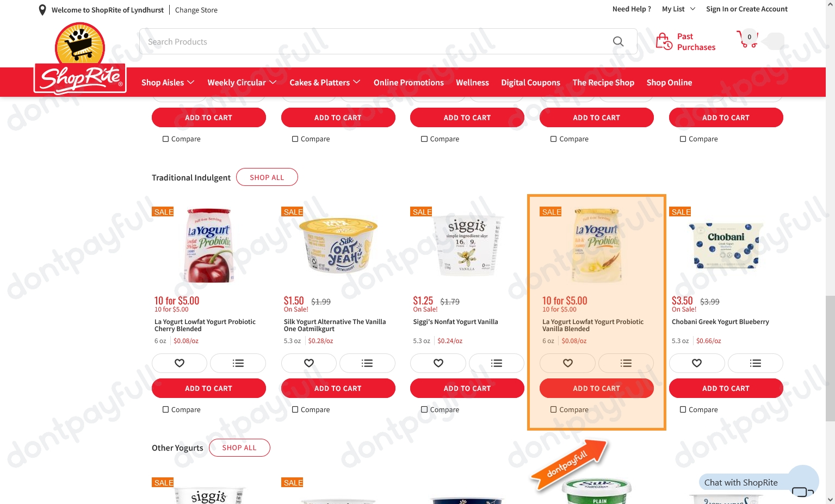Go to The Recipe Shop
The image size is (835, 504).
(x=603, y=83)
